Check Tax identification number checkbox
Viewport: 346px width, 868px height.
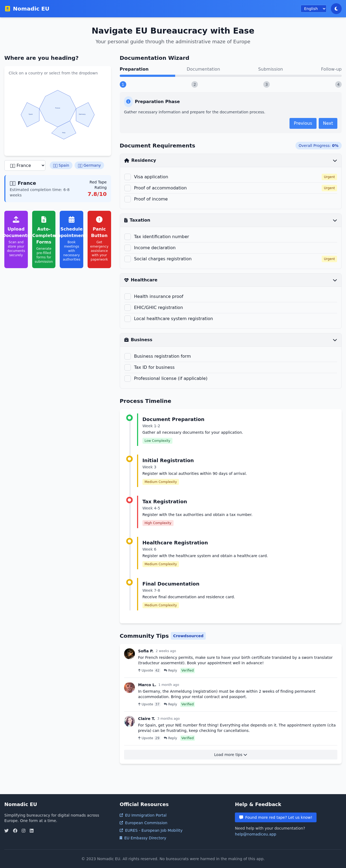(128, 237)
